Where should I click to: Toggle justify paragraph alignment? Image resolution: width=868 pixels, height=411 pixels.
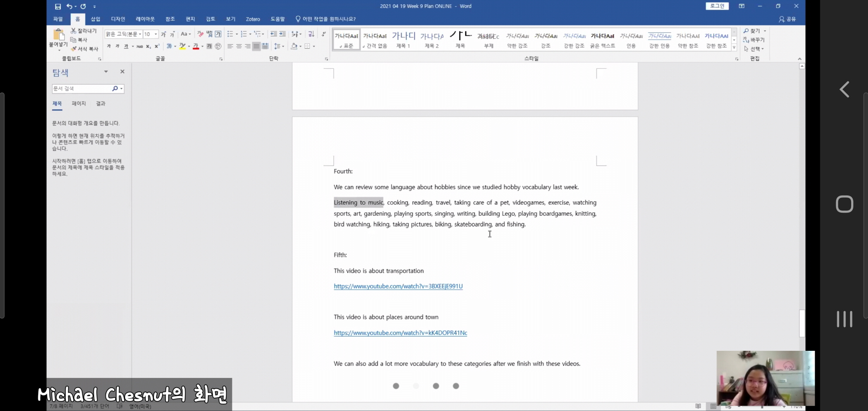tap(256, 46)
